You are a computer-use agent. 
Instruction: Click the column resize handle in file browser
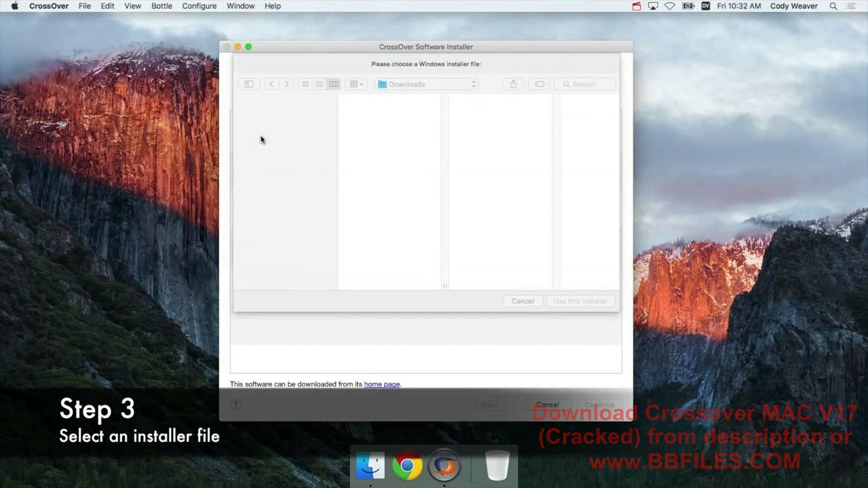(445, 286)
